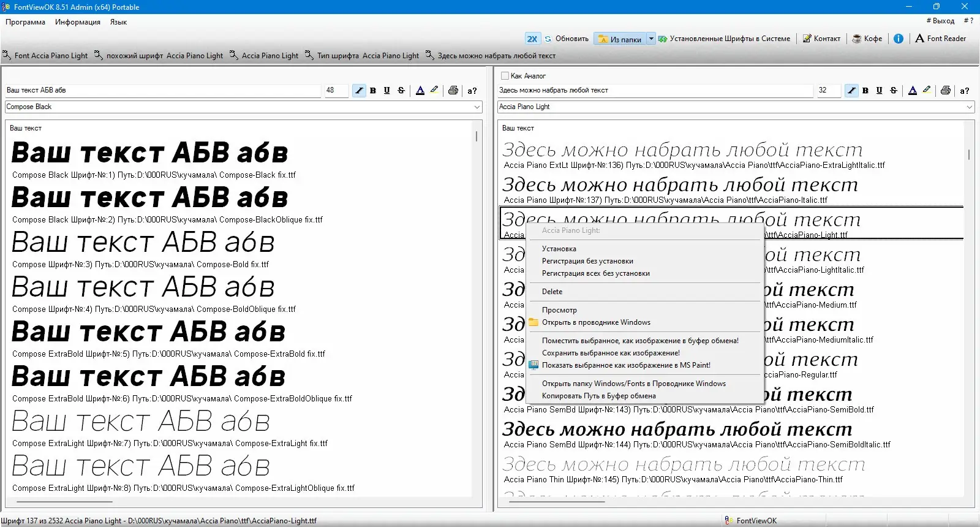The height and width of the screenshot is (527, 980).
Task: Toggle italic in the left preview pane
Action: (359, 91)
